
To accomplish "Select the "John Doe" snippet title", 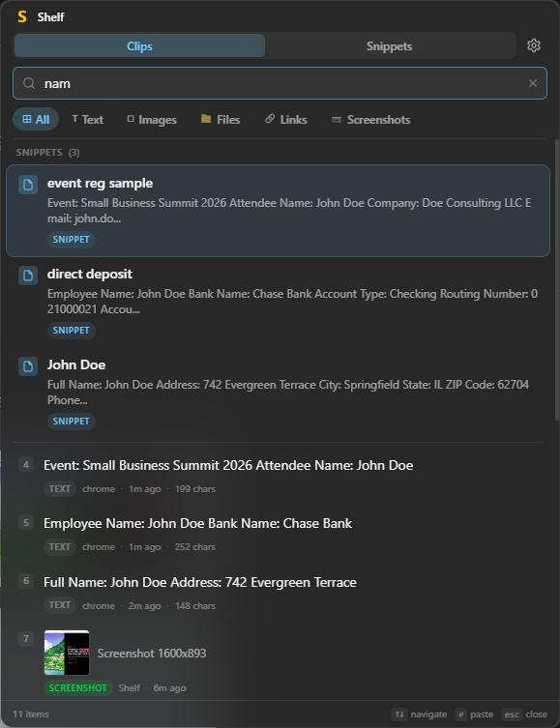I will [76, 364].
